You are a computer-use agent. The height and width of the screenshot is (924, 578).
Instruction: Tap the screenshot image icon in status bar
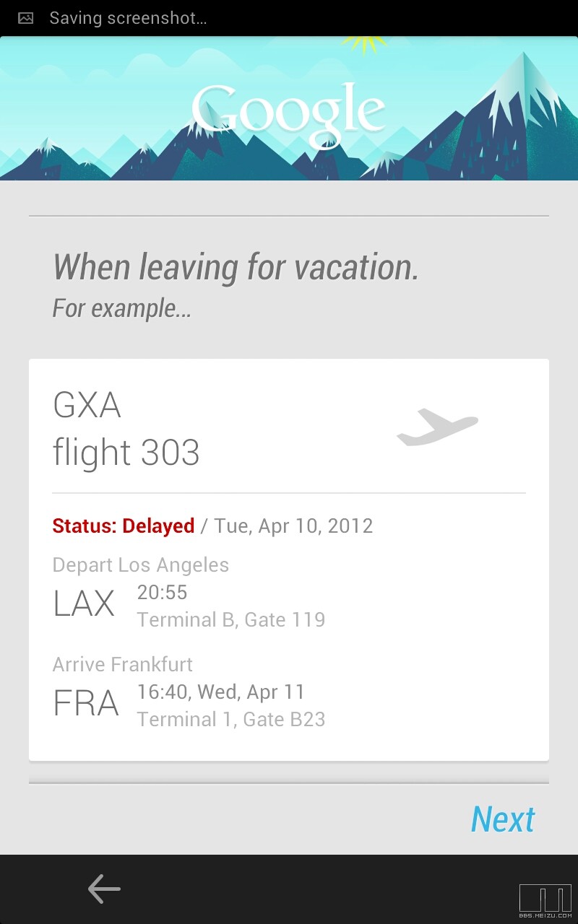pos(26,19)
